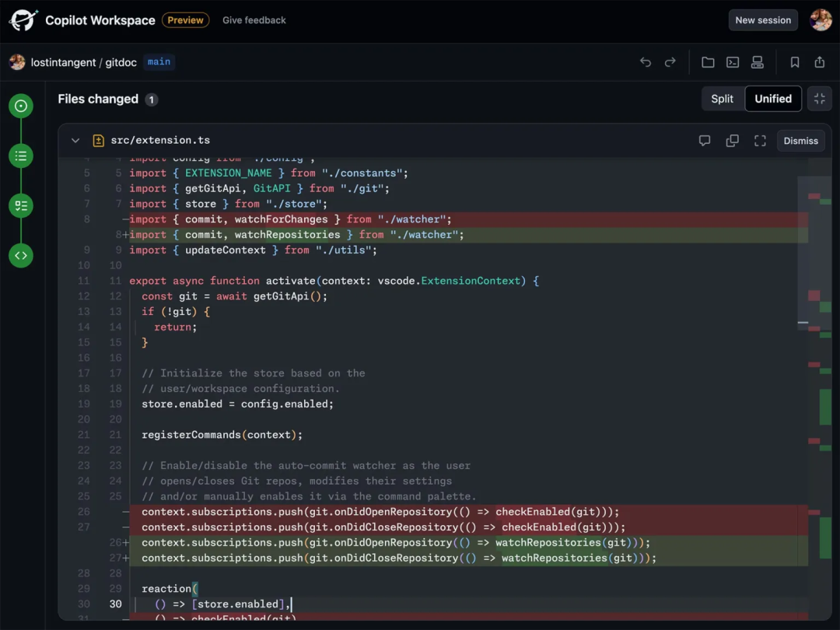Start a New session
Screen dimensions: 840x630
click(763, 19)
